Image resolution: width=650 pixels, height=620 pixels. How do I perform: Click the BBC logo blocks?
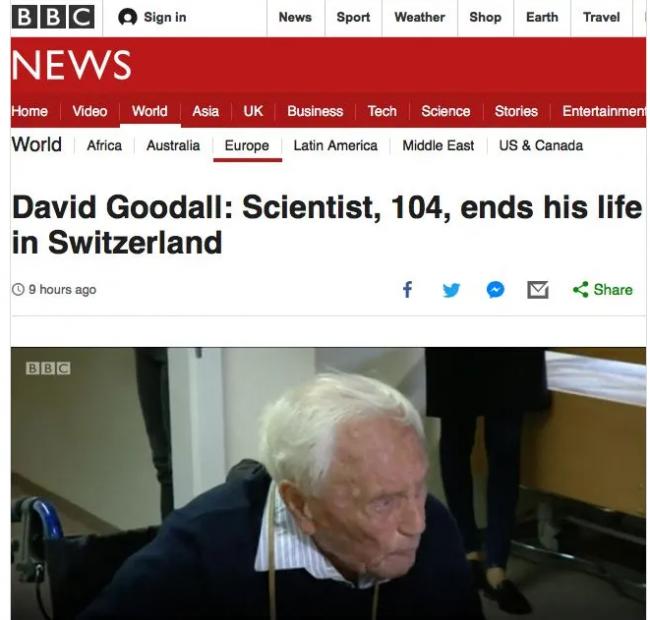coord(53,17)
